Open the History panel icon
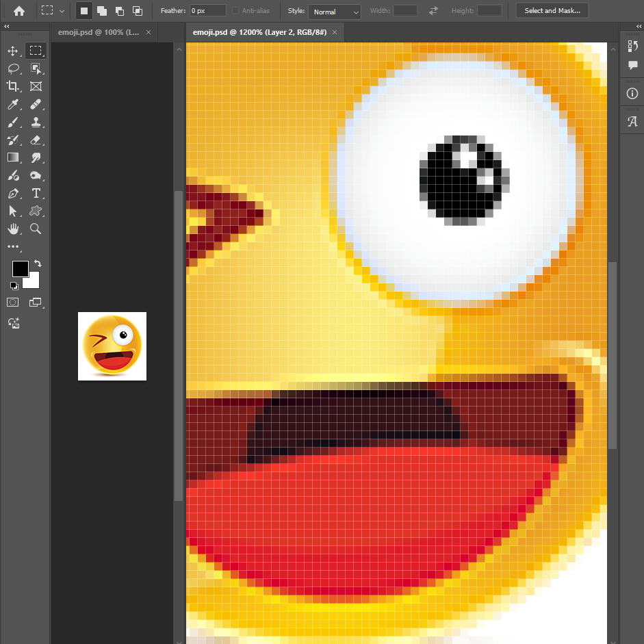644x644 pixels. tap(632, 46)
